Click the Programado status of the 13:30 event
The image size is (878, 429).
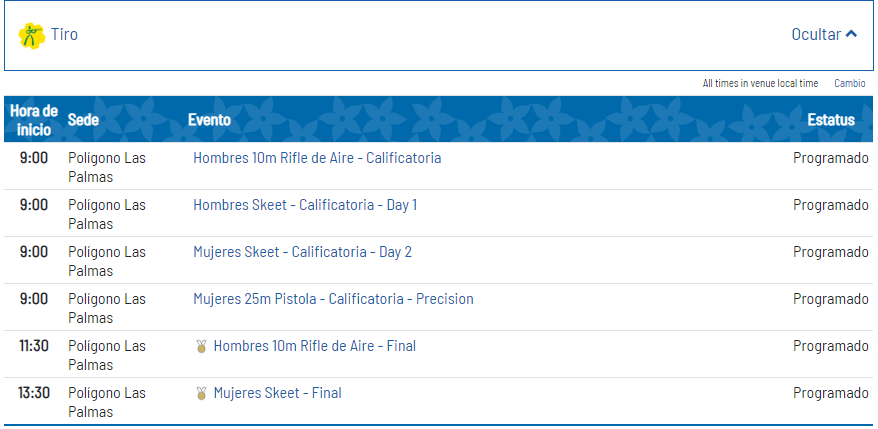pyautogui.click(x=830, y=393)
